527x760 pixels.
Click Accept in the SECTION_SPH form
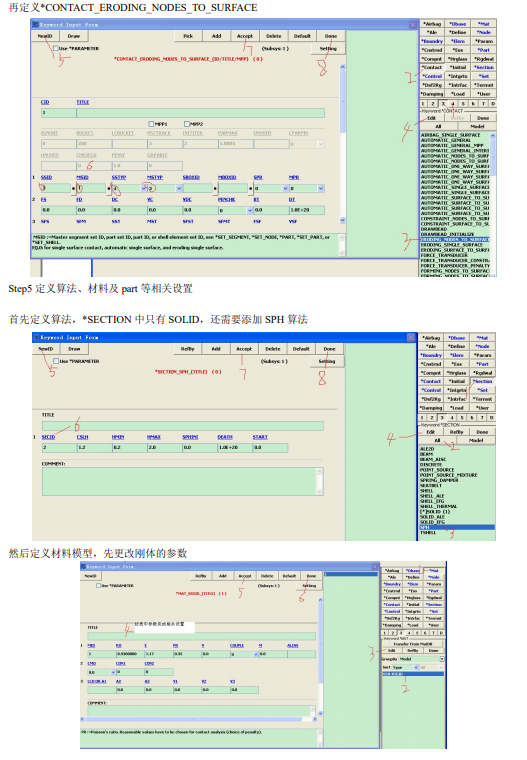pos(244,348)
